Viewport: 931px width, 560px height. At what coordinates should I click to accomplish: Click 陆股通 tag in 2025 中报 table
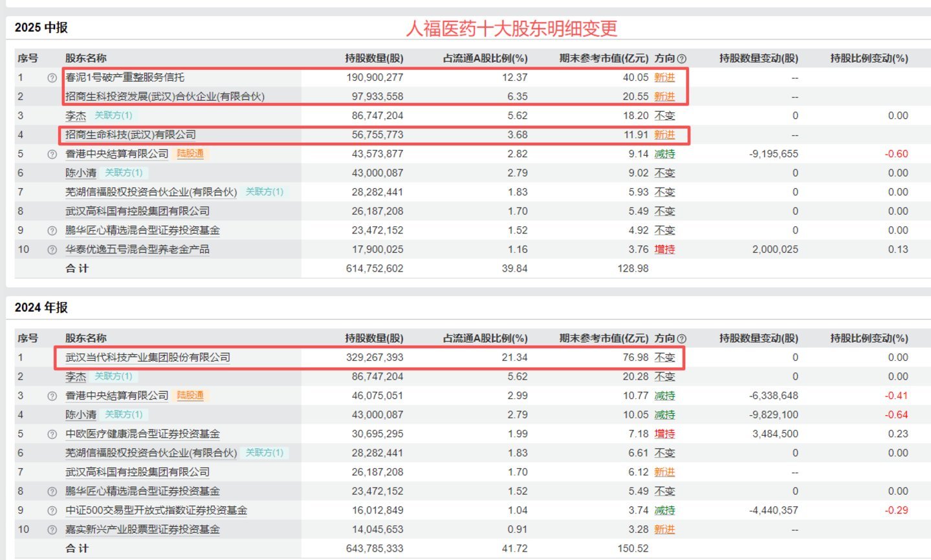(x=190, y=154)
